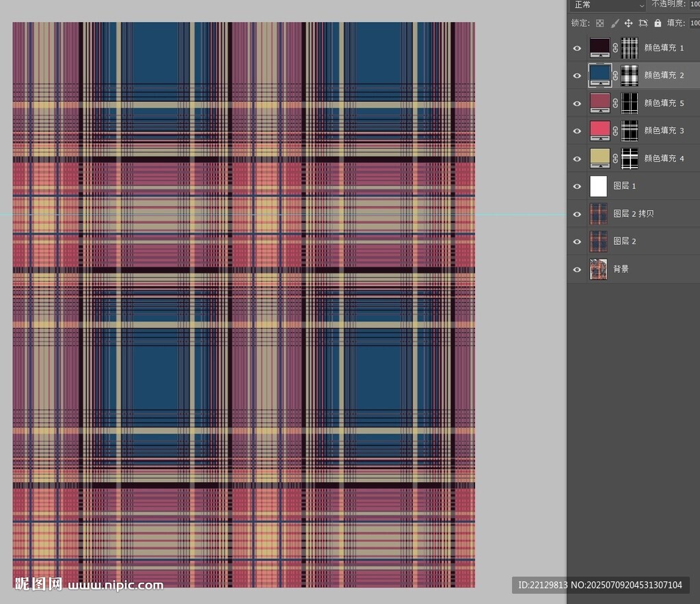Click link icon on 颜色填充 3 layer

point(615,131)
